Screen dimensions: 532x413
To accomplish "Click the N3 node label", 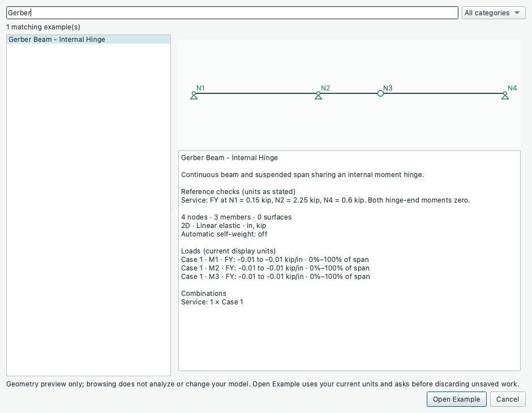I will point(388,88).
